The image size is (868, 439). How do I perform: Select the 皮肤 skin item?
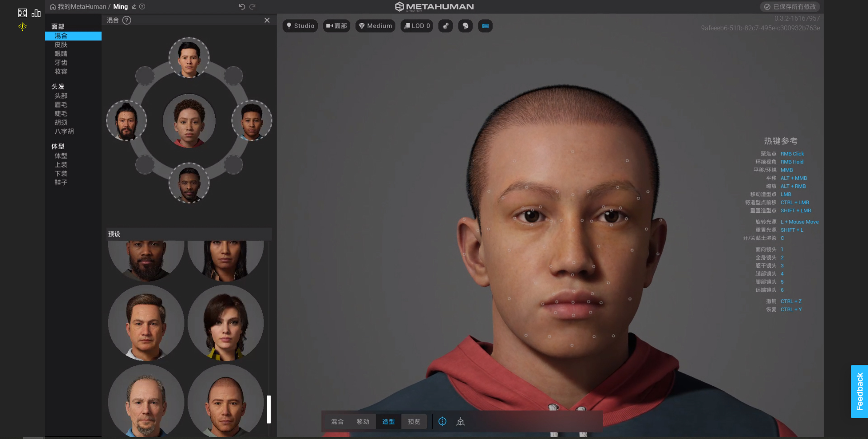pyautogui.click(x=61, y=45)
